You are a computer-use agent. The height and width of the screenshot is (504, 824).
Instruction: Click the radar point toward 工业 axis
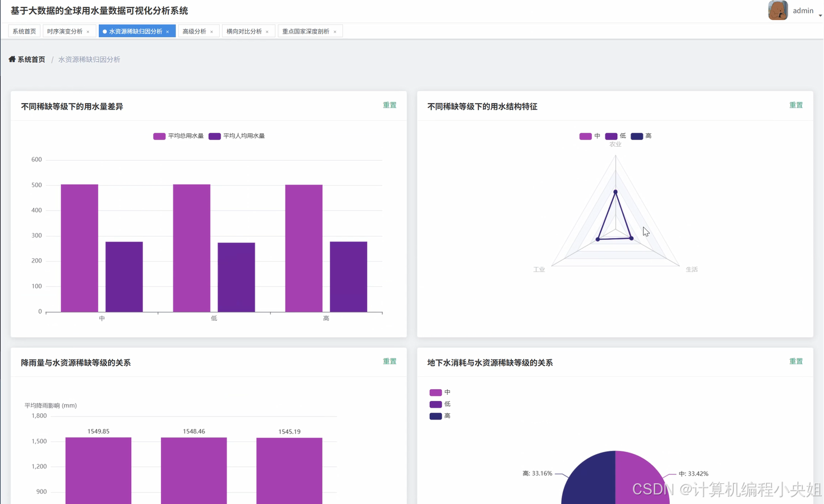point(598,240)
